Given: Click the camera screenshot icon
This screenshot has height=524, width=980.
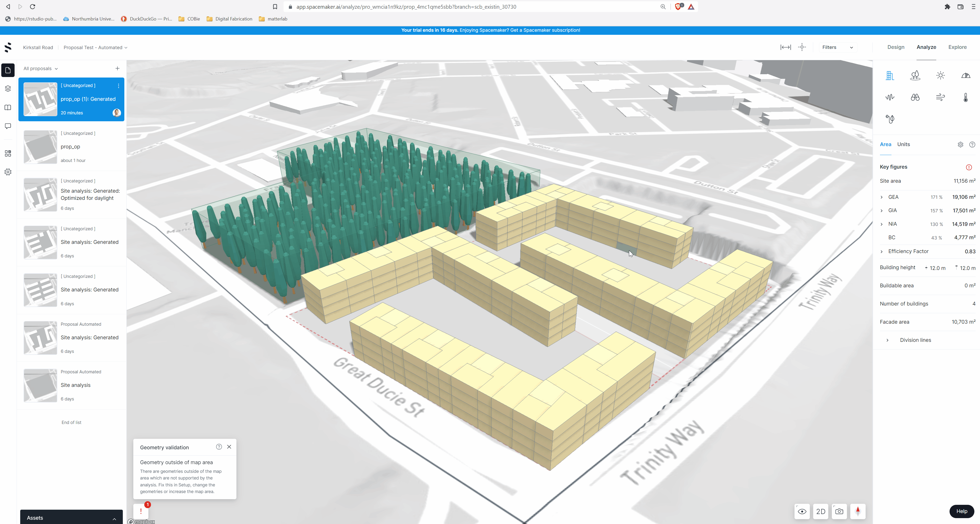Looking at the screenshot, I should coord(839,511).
